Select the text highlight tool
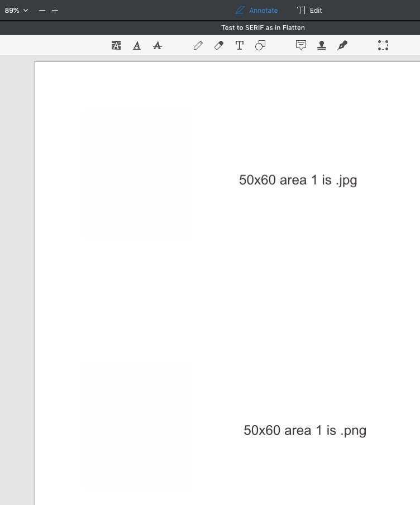Viewport: 420px width, 505px height. [116, 45]
